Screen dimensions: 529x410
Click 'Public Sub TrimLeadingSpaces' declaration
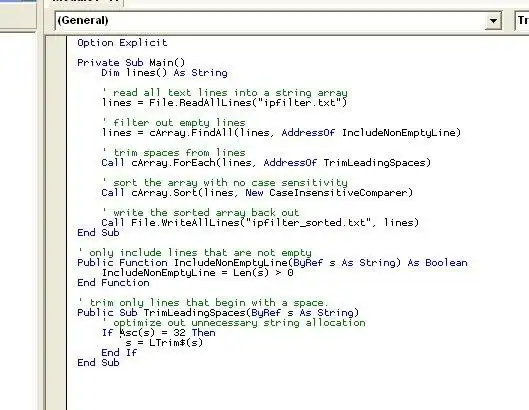(218, 313)
